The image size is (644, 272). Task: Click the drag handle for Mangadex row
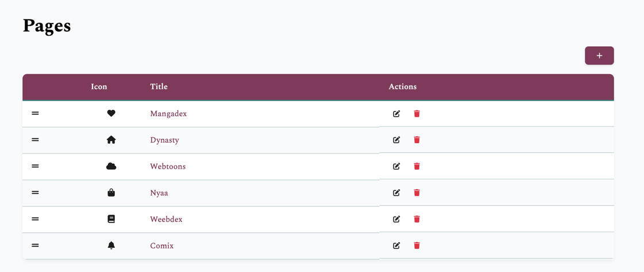pos(35,113)
